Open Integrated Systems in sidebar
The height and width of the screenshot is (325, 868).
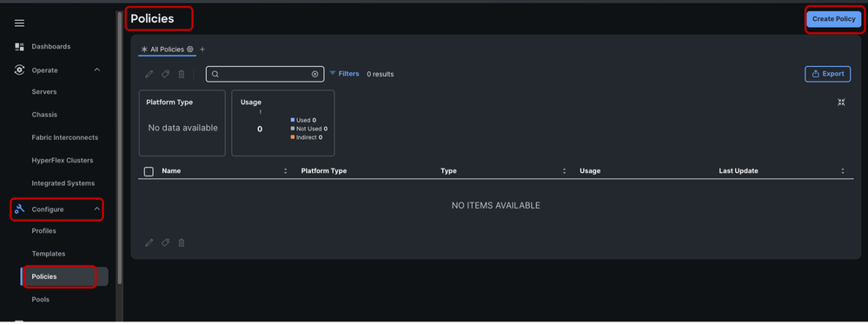tap(63, 183)
